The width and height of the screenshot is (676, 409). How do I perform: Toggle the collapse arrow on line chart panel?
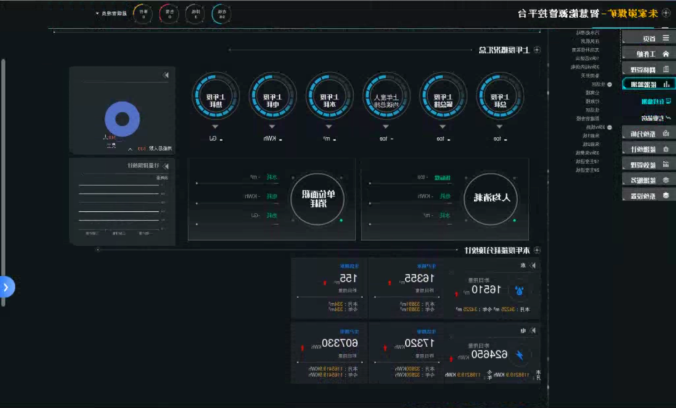click(166, 165)
